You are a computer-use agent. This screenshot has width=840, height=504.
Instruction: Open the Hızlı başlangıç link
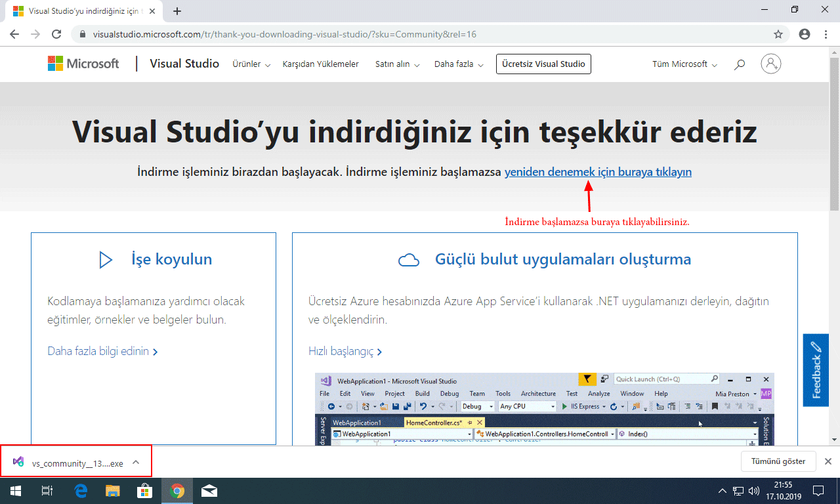345,351
